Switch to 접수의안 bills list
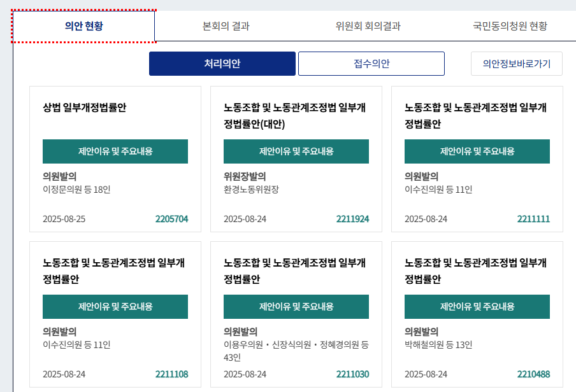Screen dimensions: 576x392 (371, 64)
